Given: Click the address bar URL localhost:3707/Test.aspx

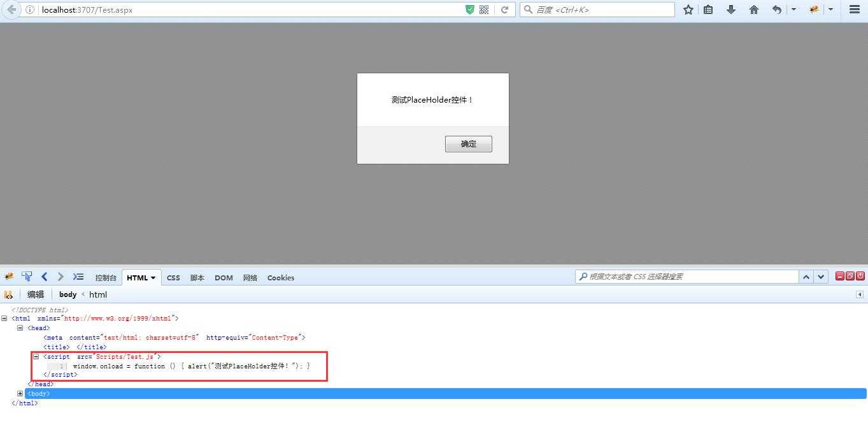Looking at the screenshot, I should click(x=87, y=10).
